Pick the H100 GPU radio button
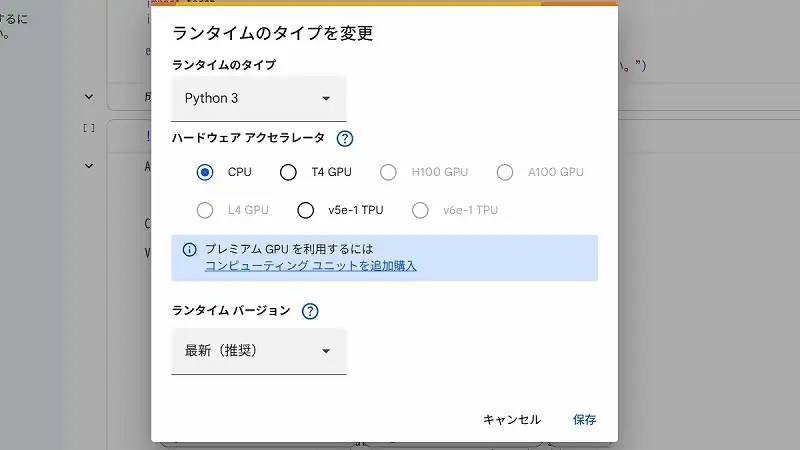 pyautogui.click(x=389, y=172)
